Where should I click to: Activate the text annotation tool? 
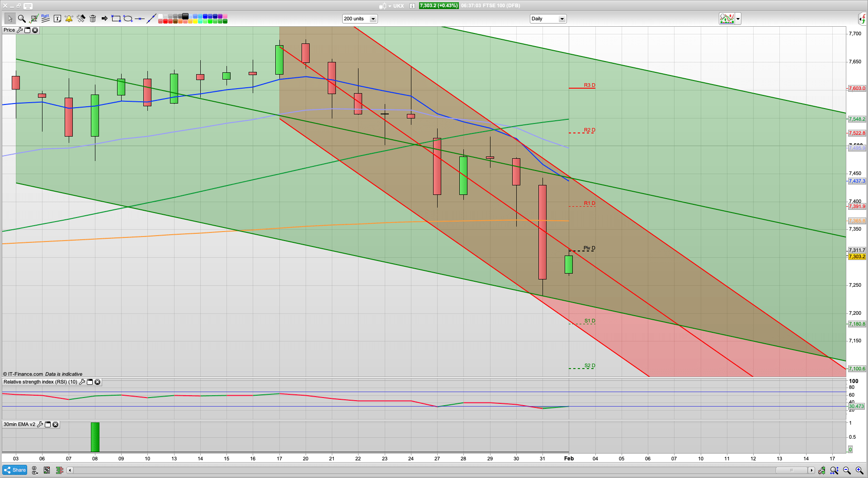(57, 19)
